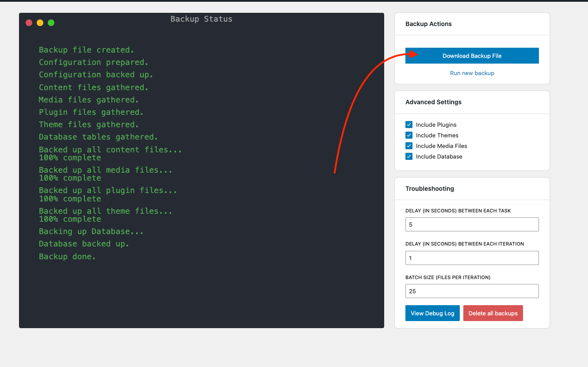Image resolution: width=588 pixels, height=367 pixels.
Task: Click the "Configuration backed up." log line
Action: [96, 75]
